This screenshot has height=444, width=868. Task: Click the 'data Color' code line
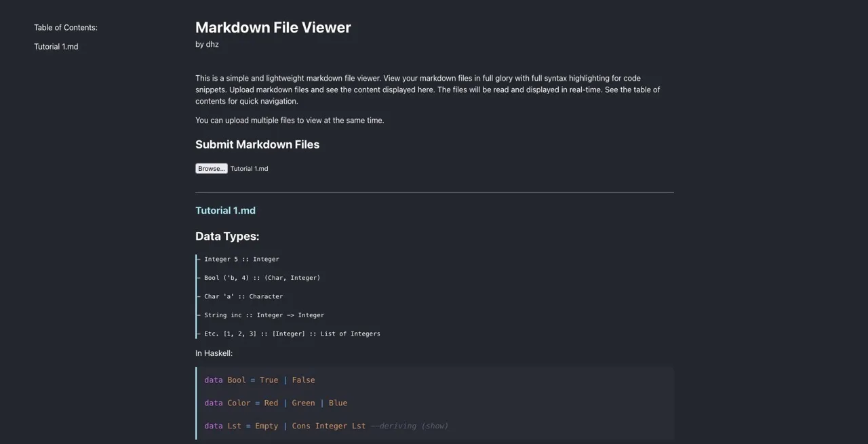click(x=275, y=403)
